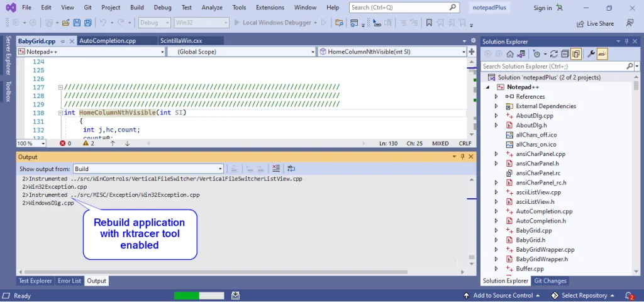644x302 pixels.
Task: Open the File menu
Action: [x=26, y=8]
